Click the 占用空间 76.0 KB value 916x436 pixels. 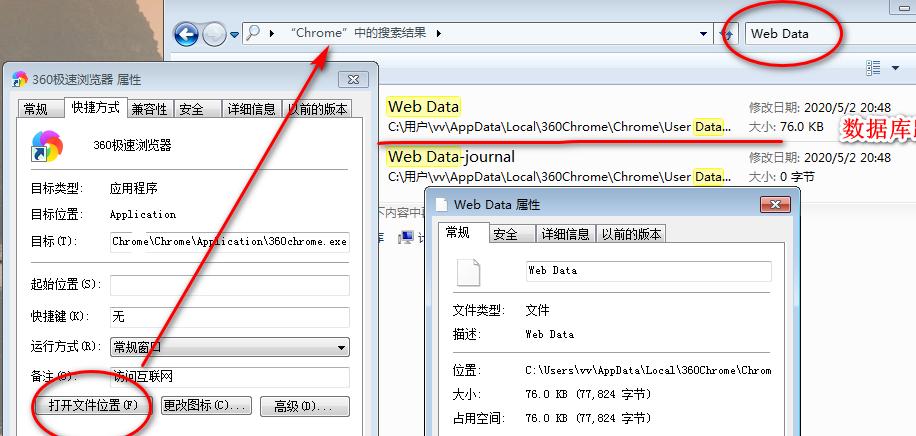tap(588, 418)
